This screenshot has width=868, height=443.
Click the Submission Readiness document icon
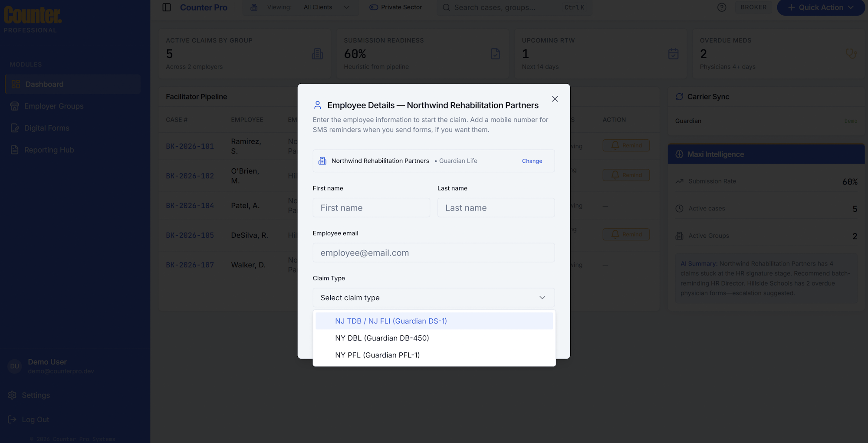(495, 54)
